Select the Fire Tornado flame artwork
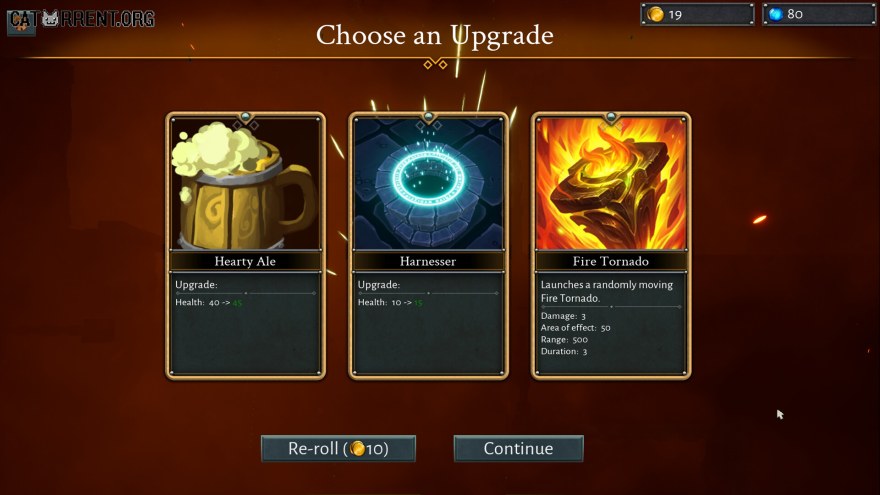The image size is (880, 495). point(611,184)
